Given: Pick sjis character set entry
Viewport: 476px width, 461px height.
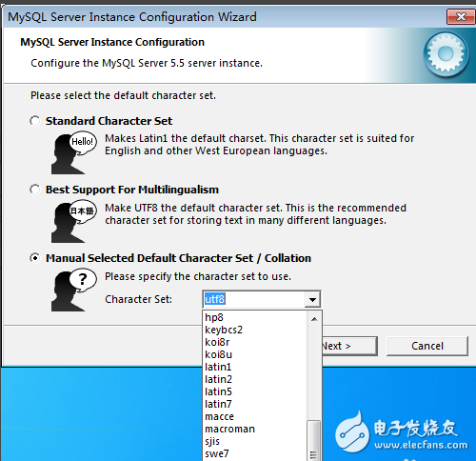Looking at the screenshot, I should [255, 441].
